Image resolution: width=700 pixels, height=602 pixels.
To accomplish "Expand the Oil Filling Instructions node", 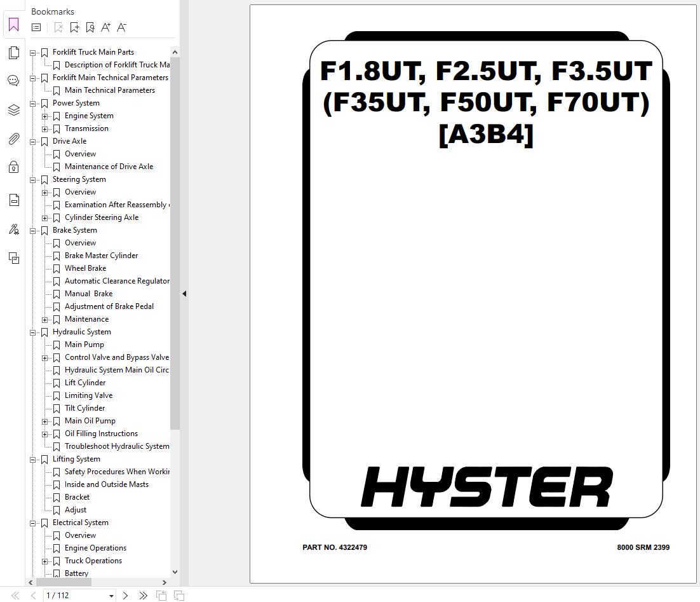I will (44, 434).
